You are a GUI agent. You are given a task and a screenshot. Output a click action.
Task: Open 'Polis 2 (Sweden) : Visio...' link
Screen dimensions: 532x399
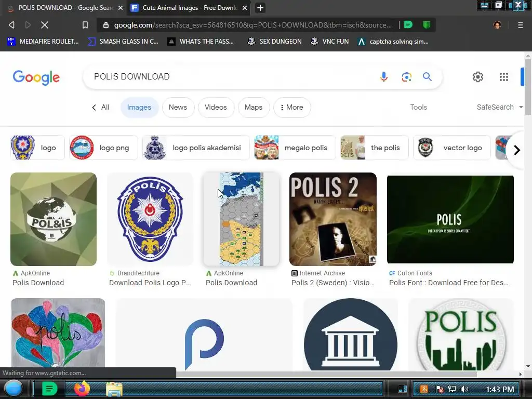click(x=333, y=283)
